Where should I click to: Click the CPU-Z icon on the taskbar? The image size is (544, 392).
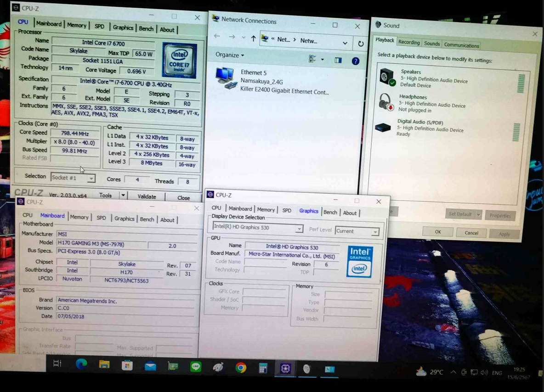pos(285,369)
